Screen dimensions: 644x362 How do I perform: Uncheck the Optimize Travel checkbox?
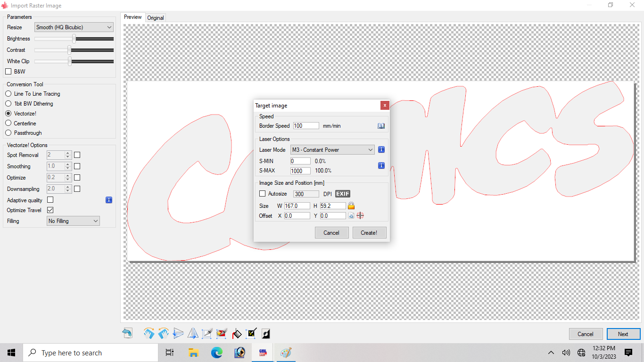coord(50,210)
